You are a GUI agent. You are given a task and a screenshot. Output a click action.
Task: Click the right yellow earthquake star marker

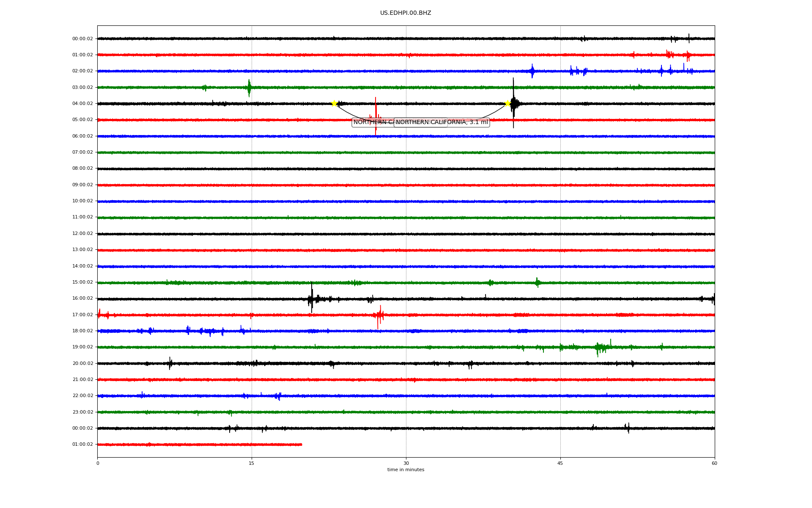(507, 103)
